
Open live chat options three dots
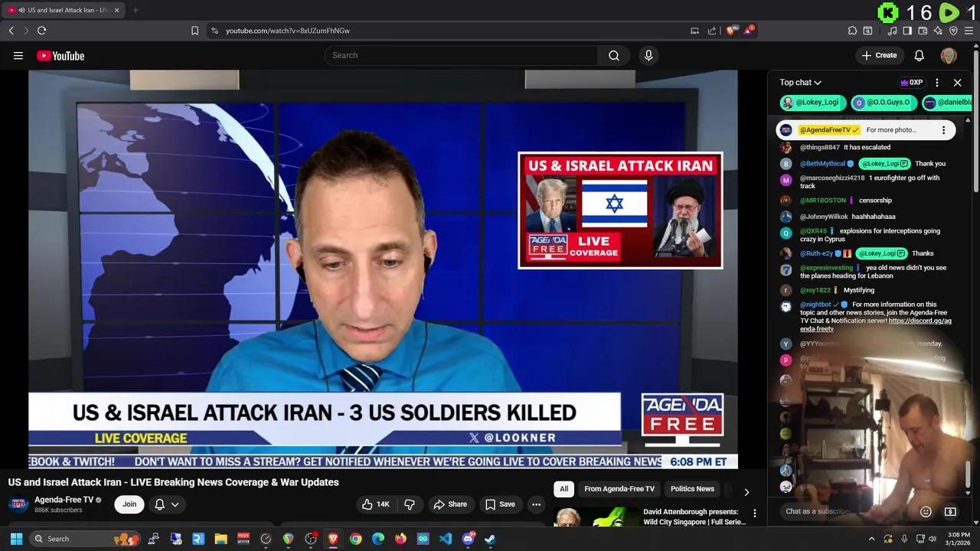[x=937, y=83]
